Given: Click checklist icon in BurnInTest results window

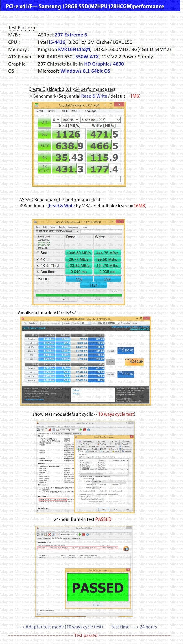Looking at the screenshot, I should point(53,534).
